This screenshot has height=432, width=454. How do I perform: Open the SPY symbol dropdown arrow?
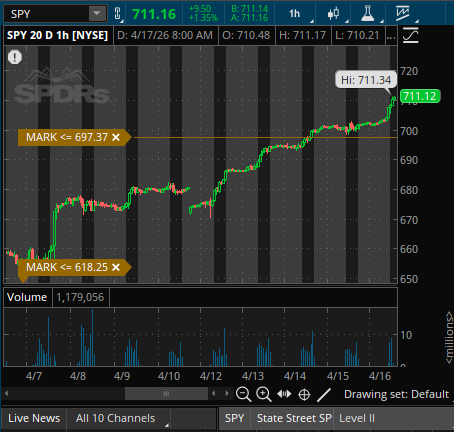pyautogui.click(x=97, y=14)
